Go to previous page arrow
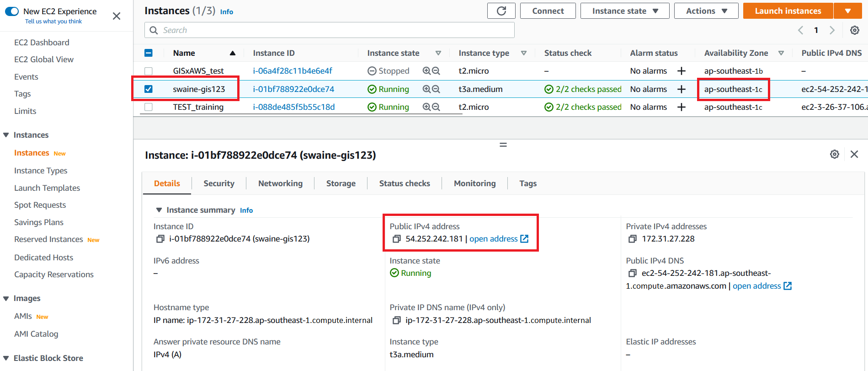The width and height of the screenshot is (868, 371). (x=800, y=30)
